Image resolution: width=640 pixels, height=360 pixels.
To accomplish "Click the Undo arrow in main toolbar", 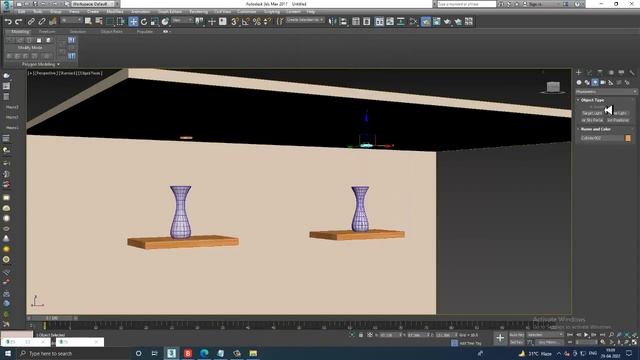I will pos(8,22).
